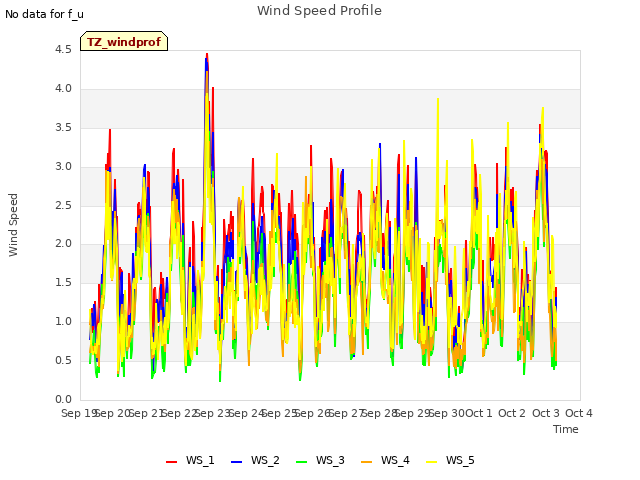The height and width of the screenshot is (480, 640).
Task: Click the Oct 2 x-axis date label
Action: (x=512, y=413)
